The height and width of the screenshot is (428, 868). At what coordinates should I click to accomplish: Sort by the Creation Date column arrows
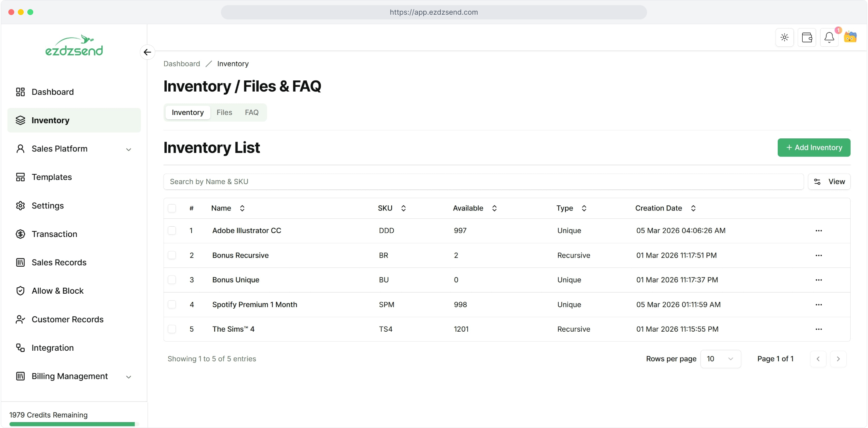[x=693, y=208]
